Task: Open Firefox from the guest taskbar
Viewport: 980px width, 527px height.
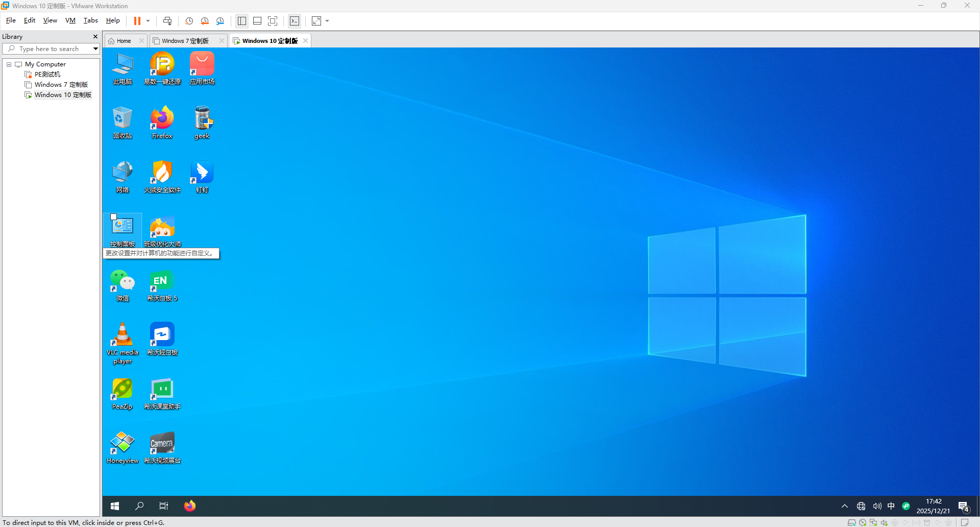Action: coord(189,506)
